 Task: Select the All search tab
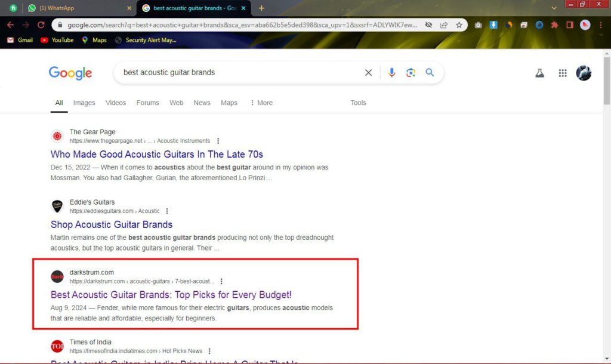click(x=59, y=103)
